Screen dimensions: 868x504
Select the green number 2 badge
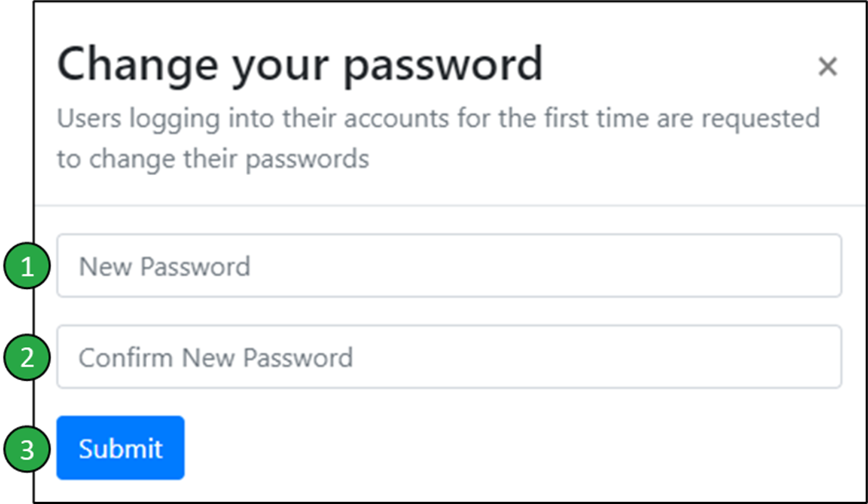tap(27, 358)
